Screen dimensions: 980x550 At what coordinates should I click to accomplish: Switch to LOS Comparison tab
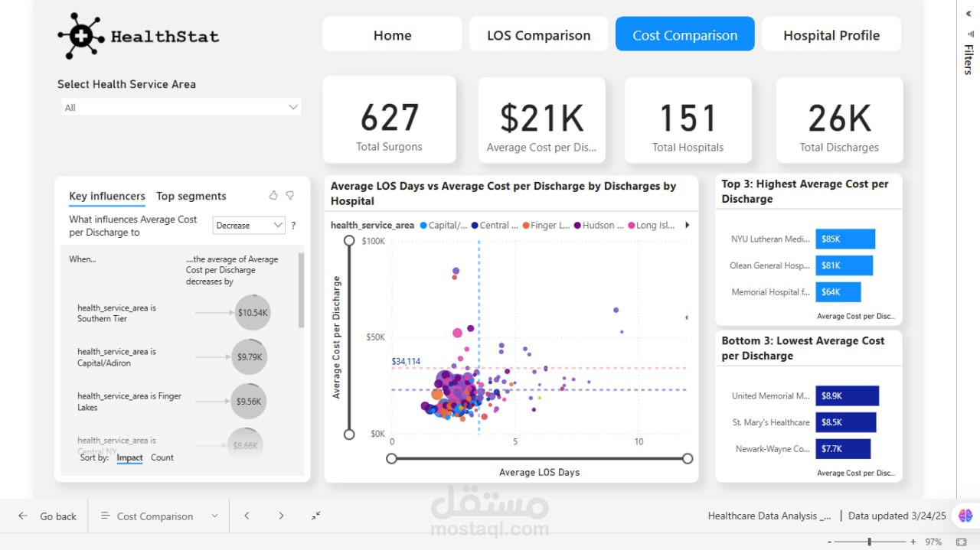click(x=539, y=34)
